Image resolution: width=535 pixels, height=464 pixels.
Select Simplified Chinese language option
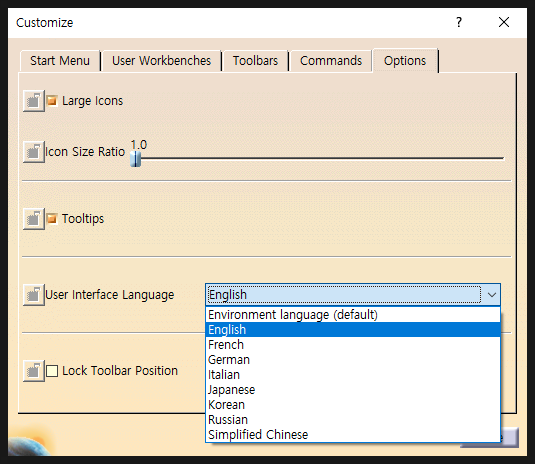[353, 435]
